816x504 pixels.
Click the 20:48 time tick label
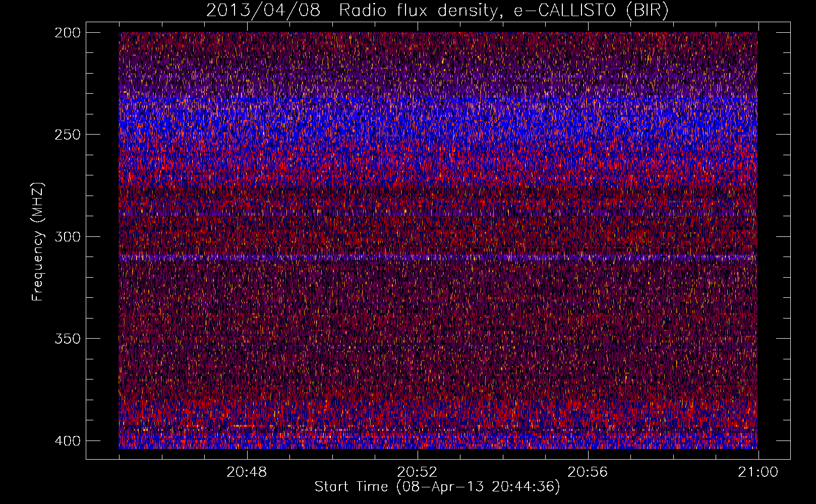[247, 472]
